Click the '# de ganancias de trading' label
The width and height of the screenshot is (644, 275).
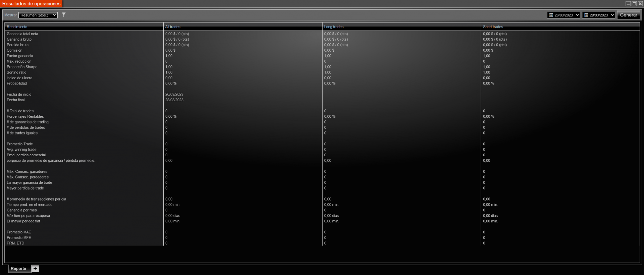28,122
